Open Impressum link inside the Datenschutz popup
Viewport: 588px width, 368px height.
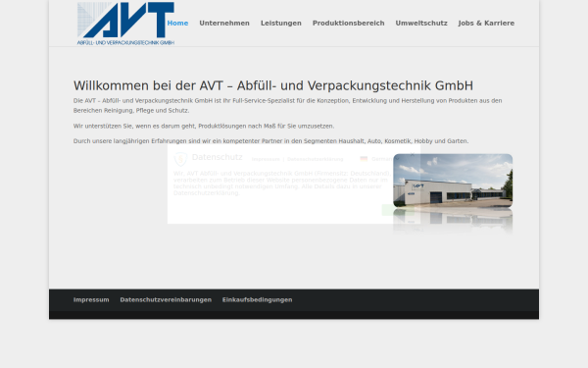coord(266,159)
